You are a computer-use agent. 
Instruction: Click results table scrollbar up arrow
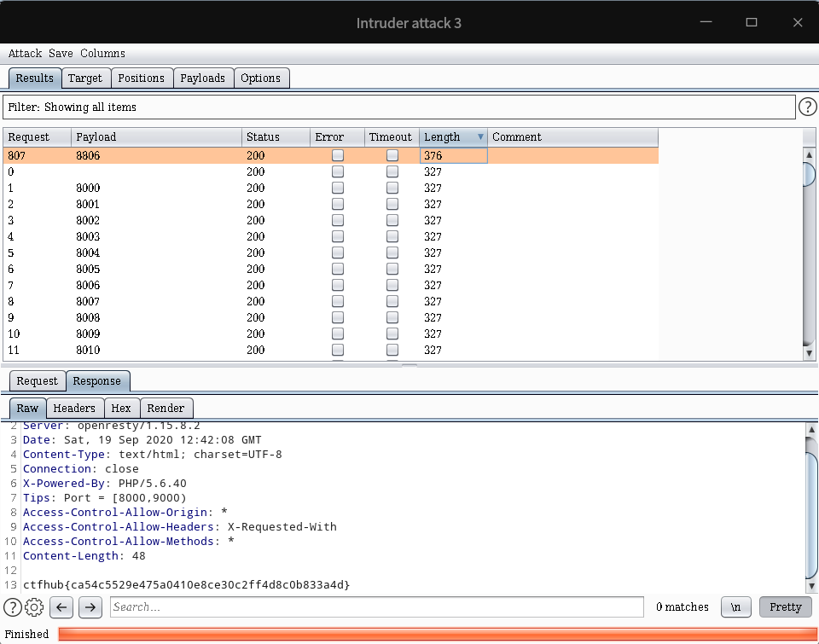809,154
